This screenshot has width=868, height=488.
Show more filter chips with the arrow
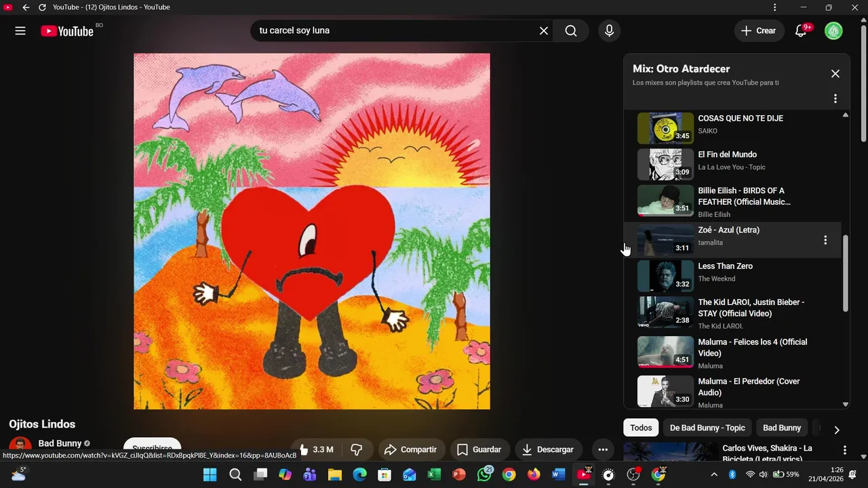pos(836,430)
